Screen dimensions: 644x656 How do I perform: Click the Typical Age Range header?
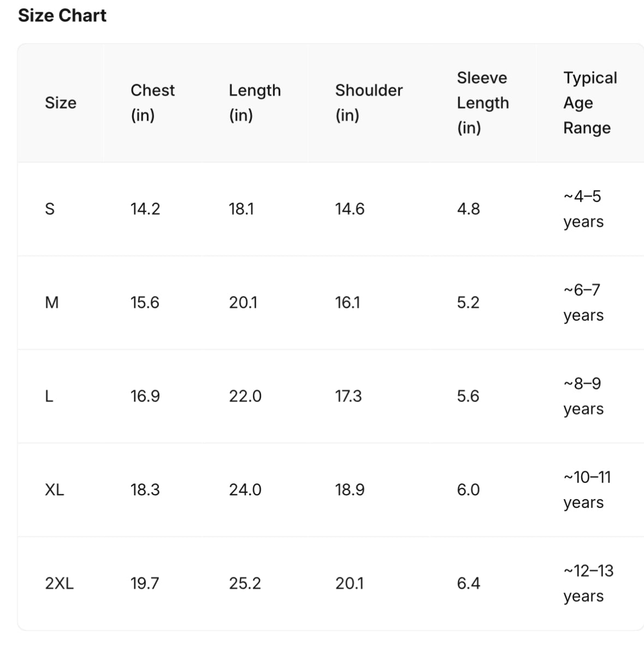pyautogui.click(x=590, y=103)
